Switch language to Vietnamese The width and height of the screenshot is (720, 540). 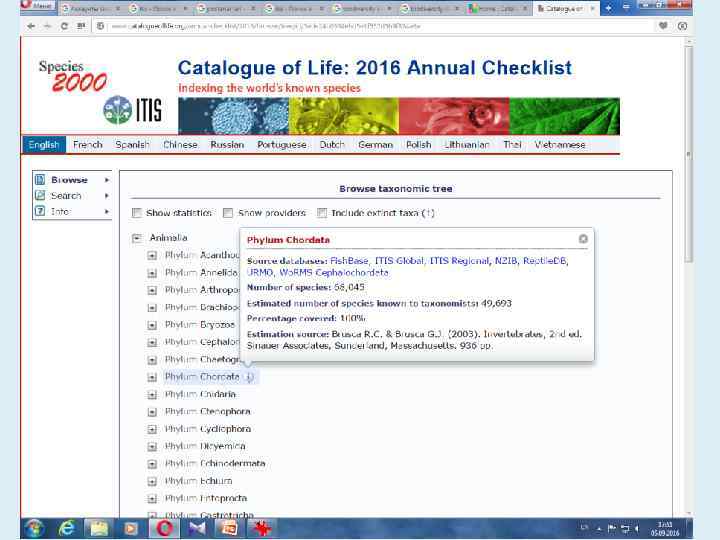pyautogui.click(x=560, y=145)
